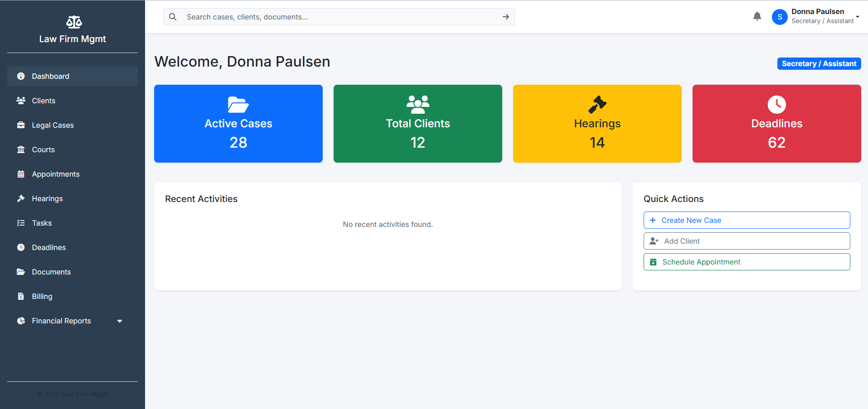
Task: Expand the Financial Reports submenu caret
Action: [x=120, y=321]
